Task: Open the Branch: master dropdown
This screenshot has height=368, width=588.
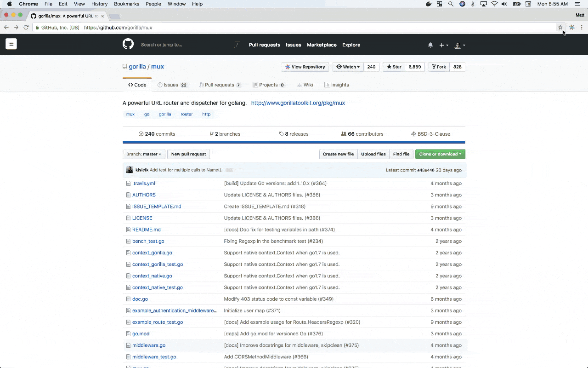Action: (x=144, y=154)
